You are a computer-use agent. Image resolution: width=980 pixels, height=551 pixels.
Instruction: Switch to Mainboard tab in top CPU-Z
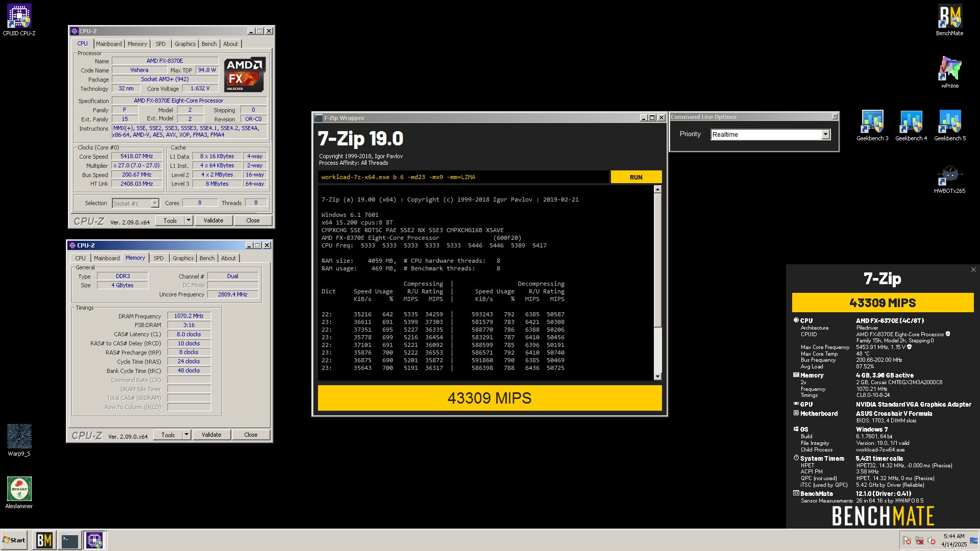pos(109,44)
